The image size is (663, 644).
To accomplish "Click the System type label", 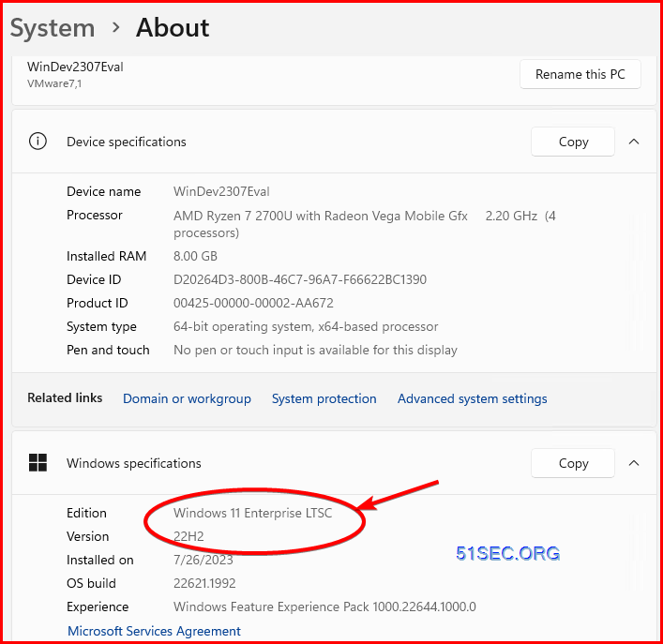I will click(x=101, y=326).
